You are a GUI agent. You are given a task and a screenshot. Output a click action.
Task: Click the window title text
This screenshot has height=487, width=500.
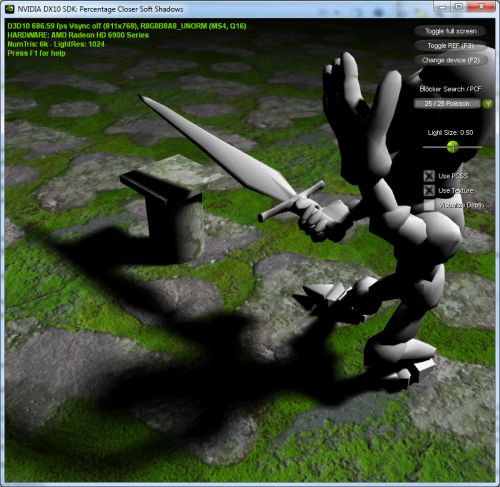pyautogui.click(x=100, y=9)
